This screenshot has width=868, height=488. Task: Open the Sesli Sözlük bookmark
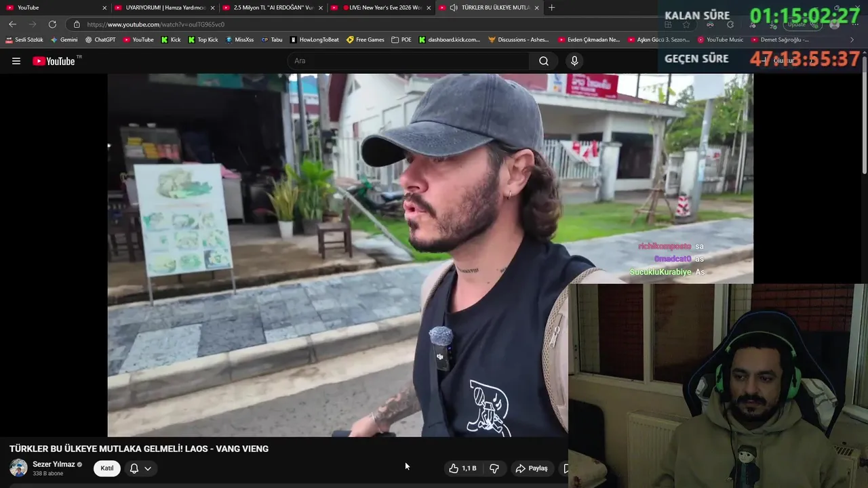(24, 40)
